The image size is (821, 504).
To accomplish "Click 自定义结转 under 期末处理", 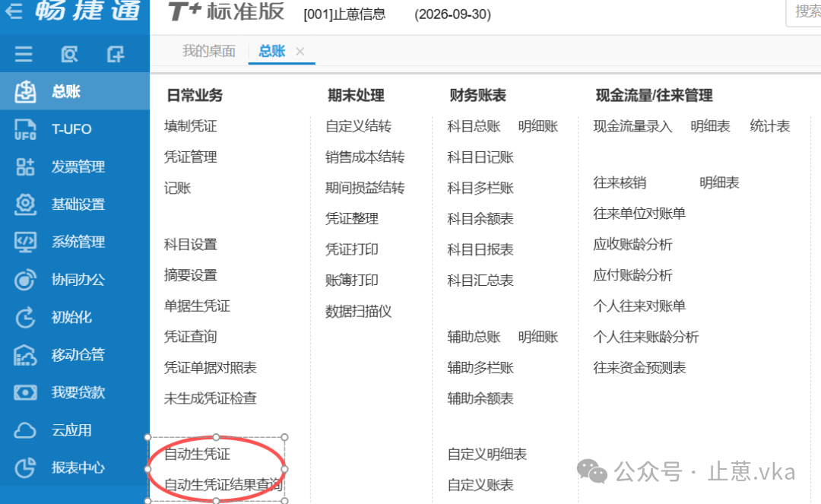I will click(x=358, y=126).
